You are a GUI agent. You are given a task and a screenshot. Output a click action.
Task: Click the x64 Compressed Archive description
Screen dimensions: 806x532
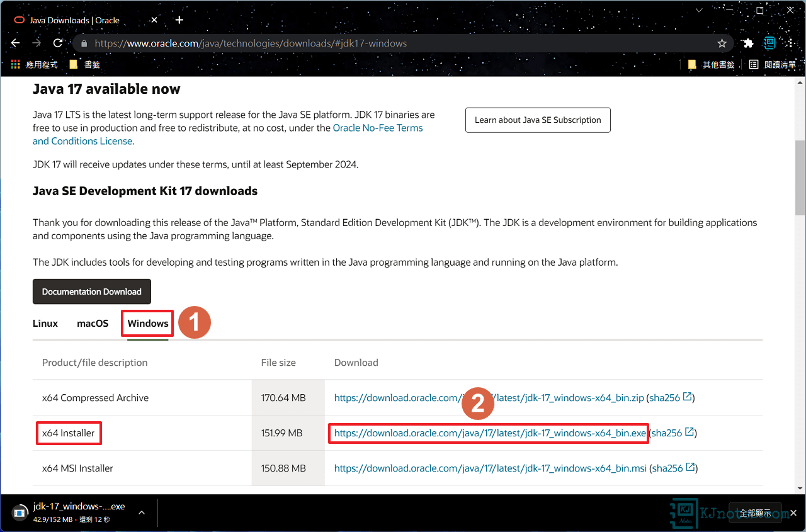coord(96,398)
